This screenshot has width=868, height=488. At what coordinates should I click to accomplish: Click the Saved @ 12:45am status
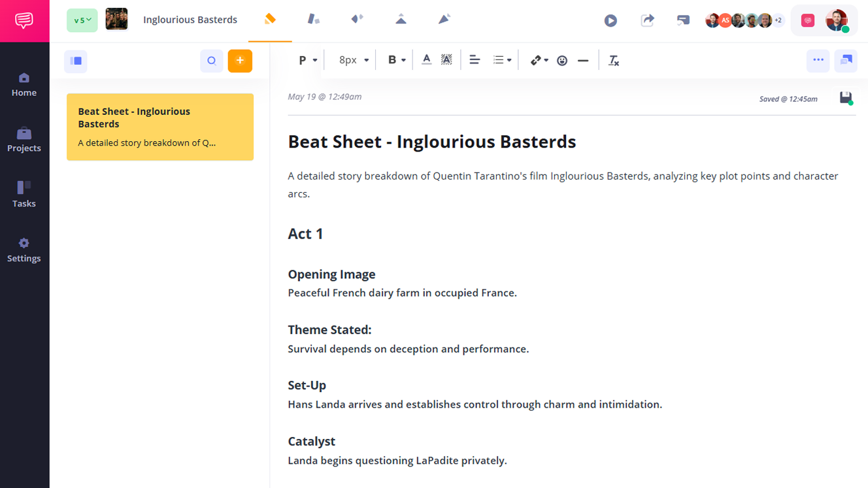coord(788,99)
